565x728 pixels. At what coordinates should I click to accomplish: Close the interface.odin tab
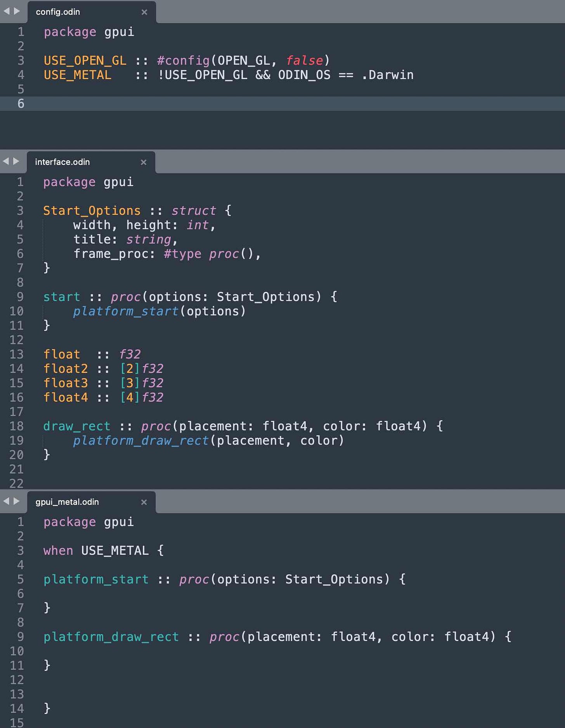click(144, 162)
